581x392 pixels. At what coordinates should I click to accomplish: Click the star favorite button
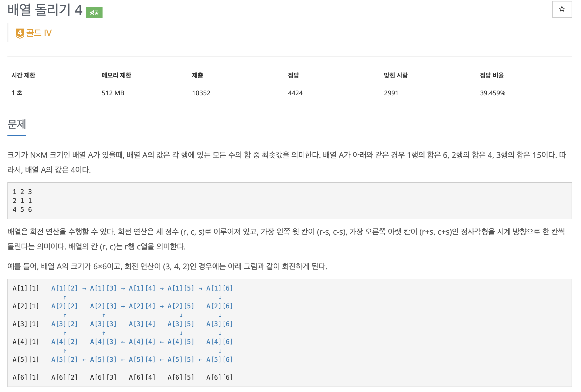tap(561, 9)
